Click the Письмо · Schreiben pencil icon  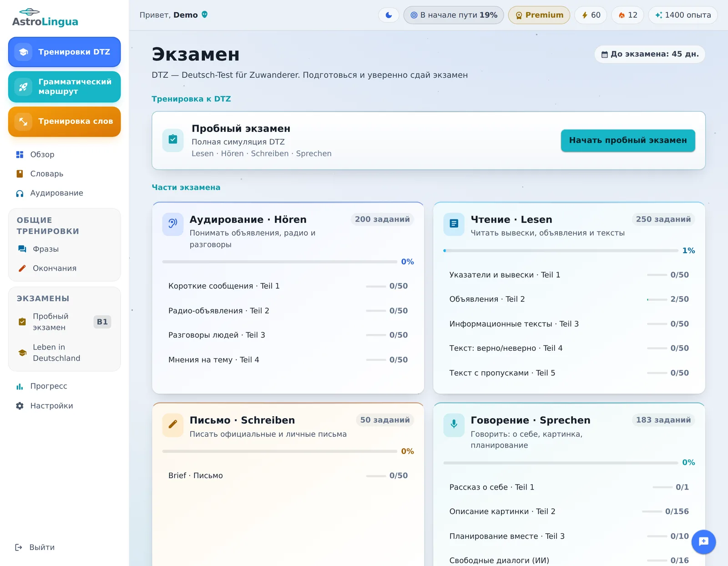[173, 424]
